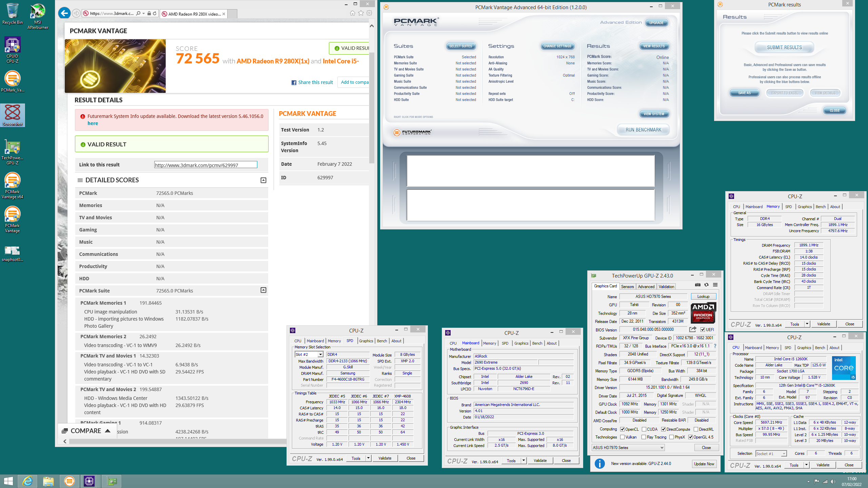Click VIEW SYSTEM in PCMark Vantage
Viewport: 868px width, 488px height.
pos(654,114)
